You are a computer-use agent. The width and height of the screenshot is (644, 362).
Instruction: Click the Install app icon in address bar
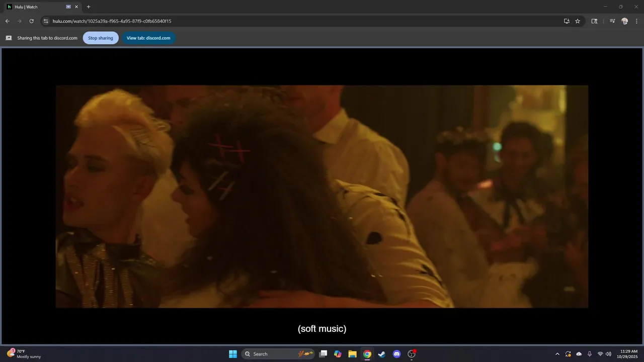567,21
